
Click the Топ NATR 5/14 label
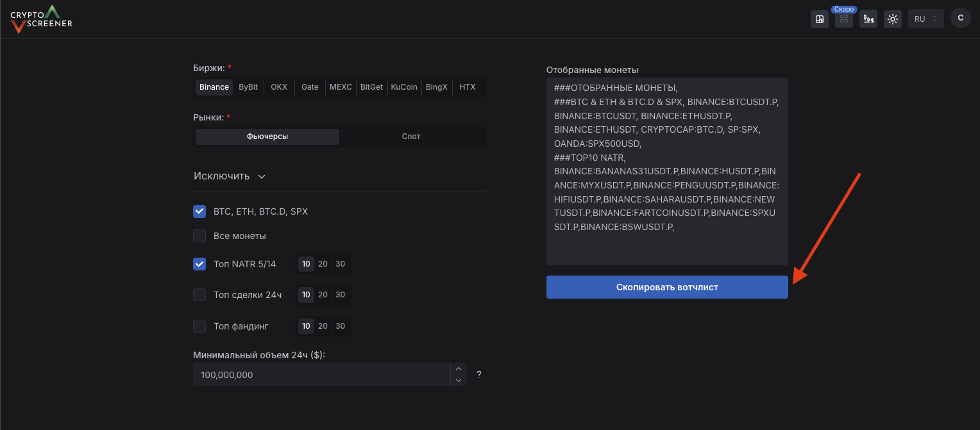(245, 264)
